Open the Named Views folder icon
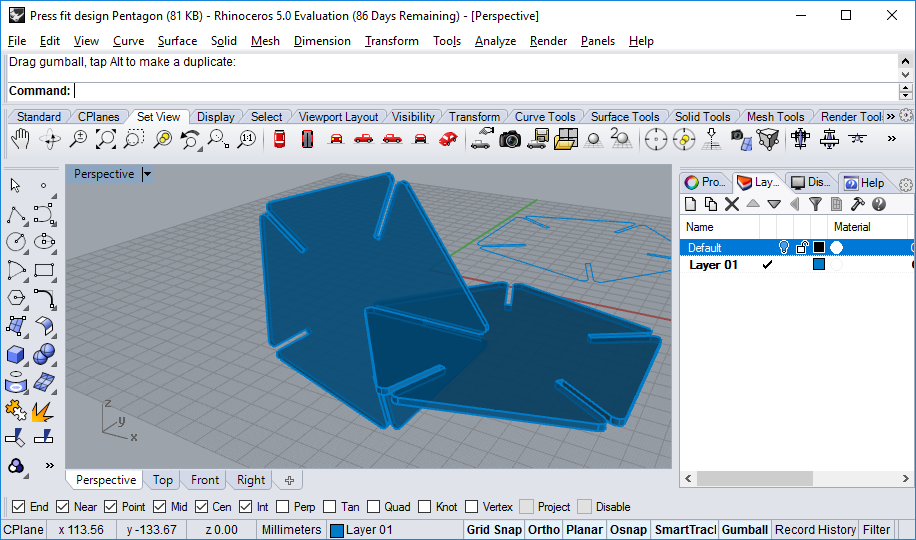Screen dimensions: 916x540 pos(565,139)
